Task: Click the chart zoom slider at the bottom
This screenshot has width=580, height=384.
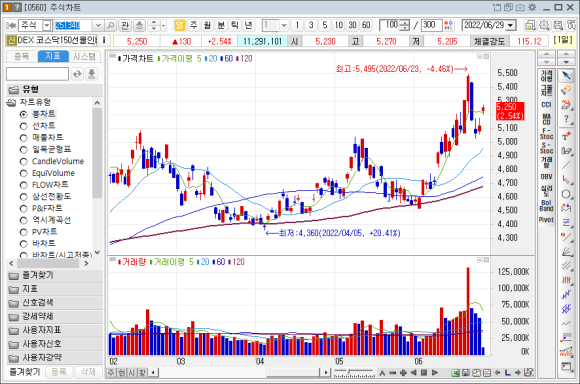Action: (354, 373)
